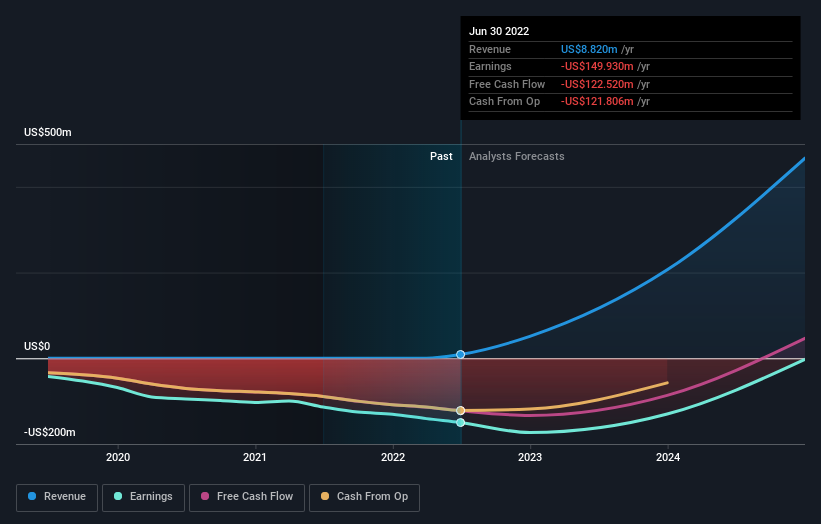821x524 pixels.
Task: Click the US$0 y-axis label
Action: [x=37, y=346]
